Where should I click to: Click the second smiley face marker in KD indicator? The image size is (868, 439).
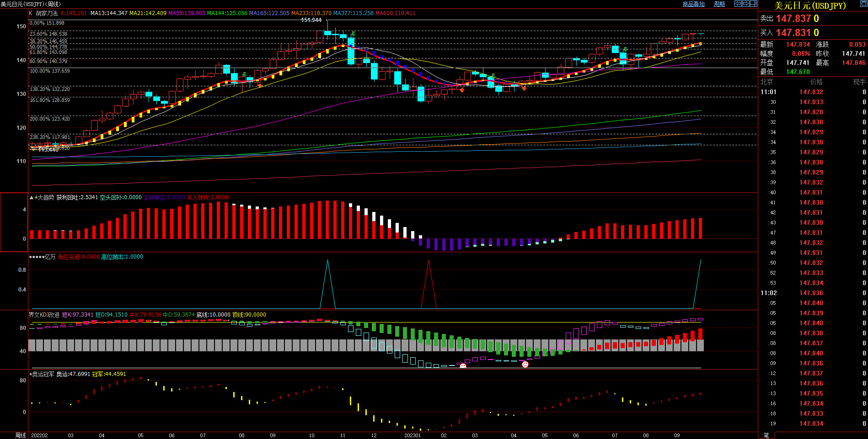pos(525,364)
